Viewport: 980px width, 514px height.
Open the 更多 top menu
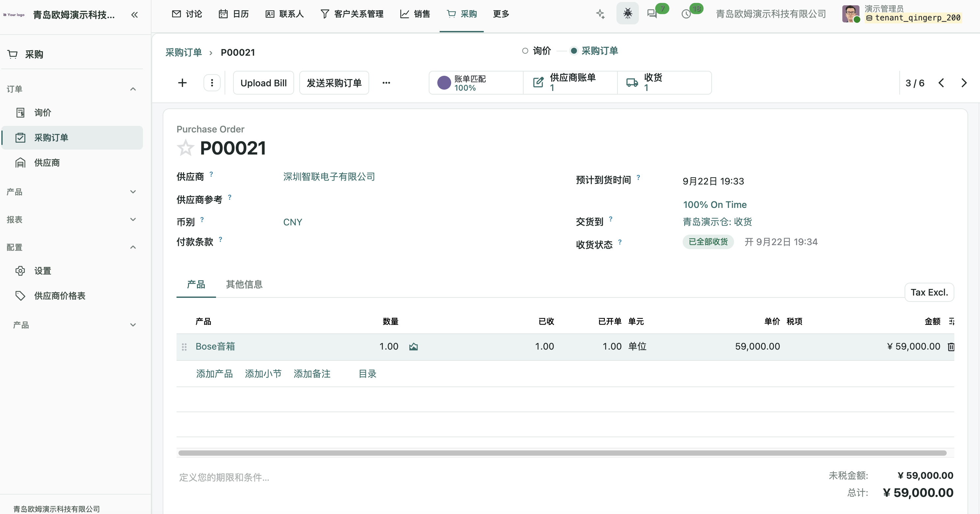[x=501, y=14]
